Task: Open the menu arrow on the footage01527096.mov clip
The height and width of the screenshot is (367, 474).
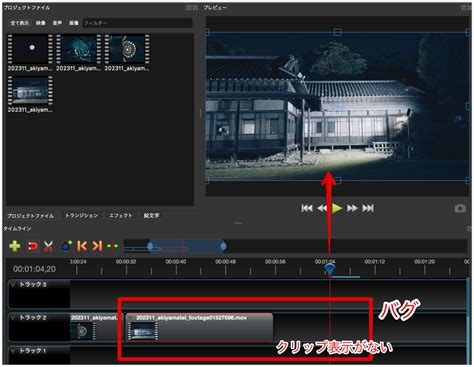Action: (x=131, y=318)
